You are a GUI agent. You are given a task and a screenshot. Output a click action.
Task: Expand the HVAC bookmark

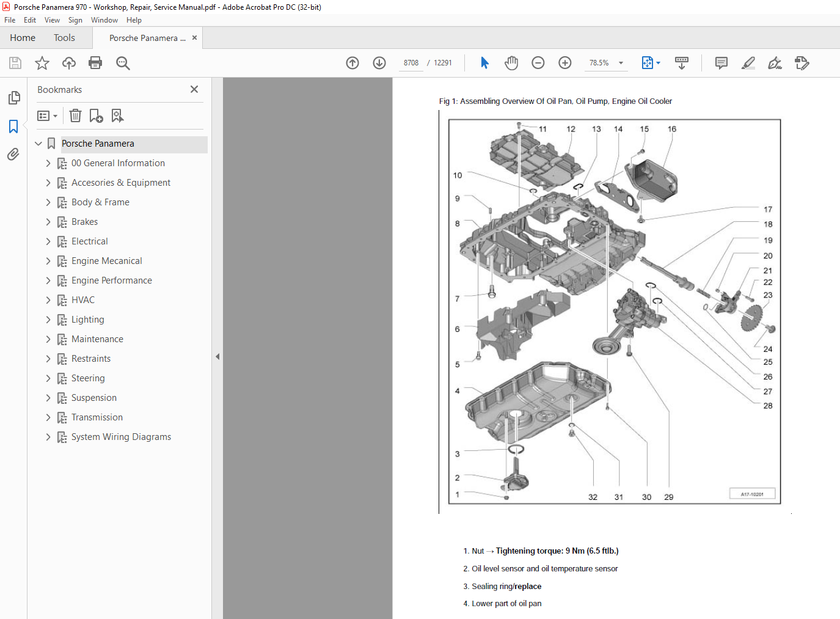coord(48,300)
